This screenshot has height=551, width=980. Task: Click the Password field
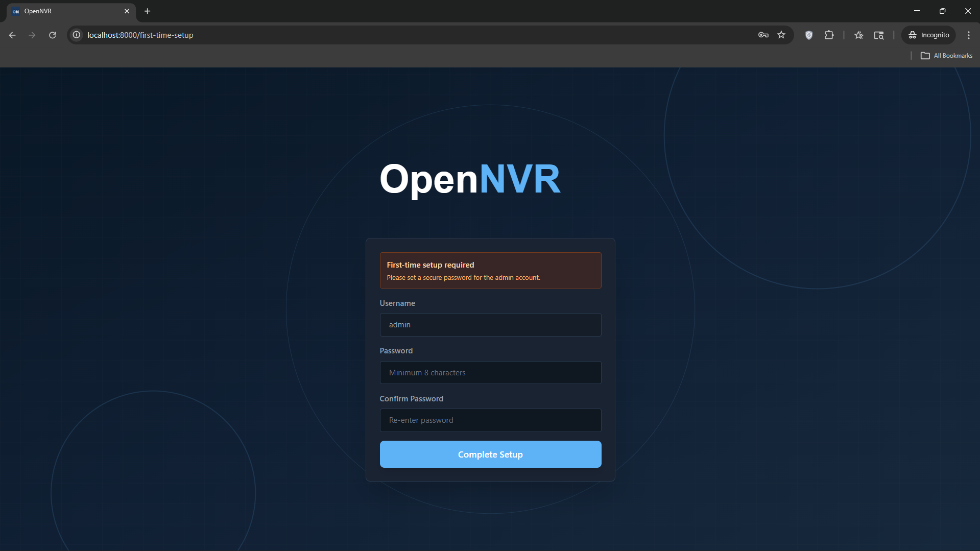[490, 373]
